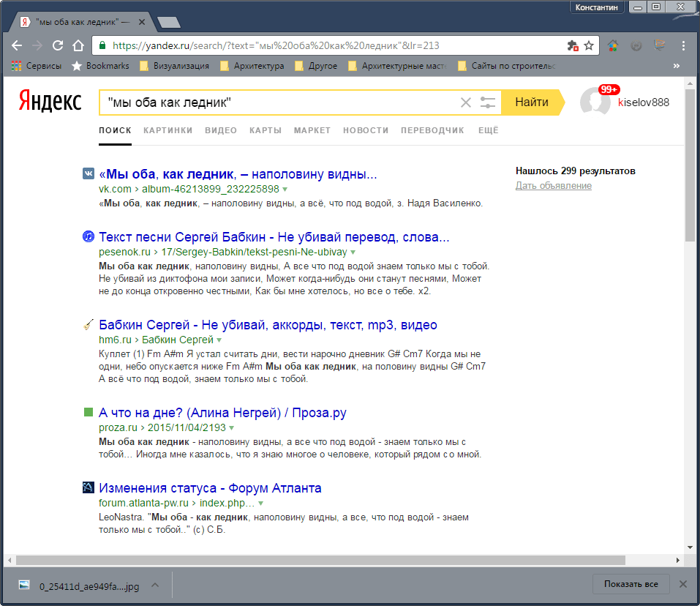Click the gray round extension icon
The width and height of the screenshot is (700, 606).
click(636, 45)
